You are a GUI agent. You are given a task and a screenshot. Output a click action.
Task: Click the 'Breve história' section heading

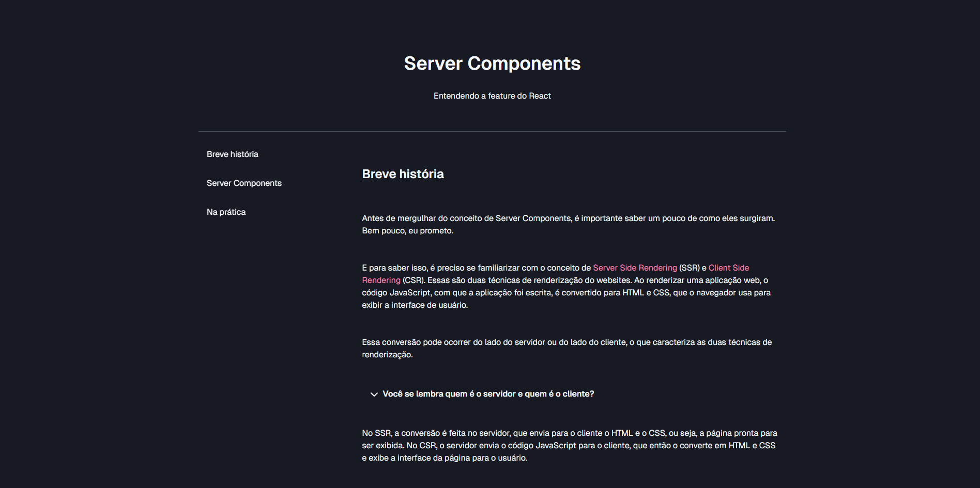pos(403,174)
